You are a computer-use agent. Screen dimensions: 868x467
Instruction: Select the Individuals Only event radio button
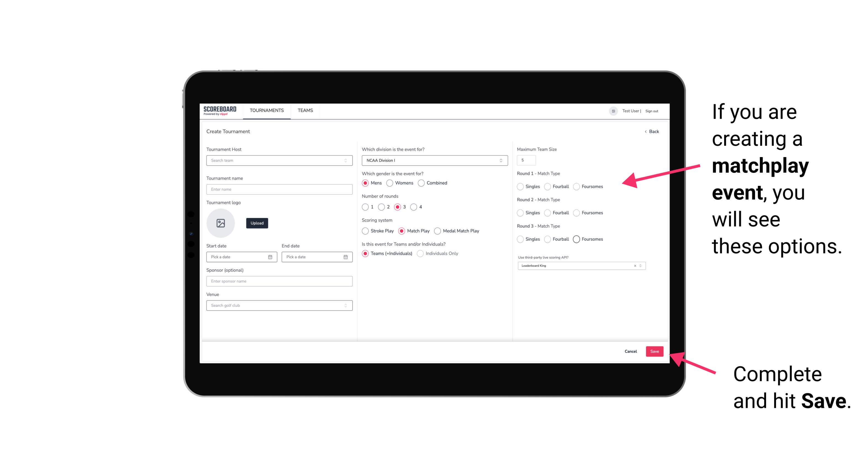(421, 254)
